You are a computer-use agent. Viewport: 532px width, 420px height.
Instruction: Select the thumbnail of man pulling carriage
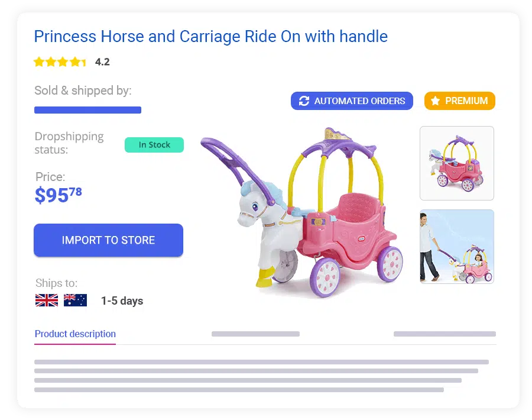[x=457, y=247]
